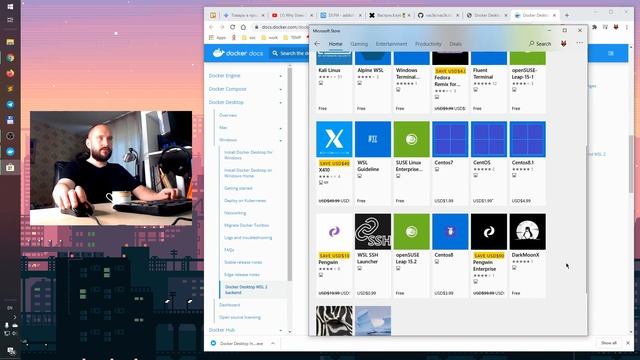This screenshot has height=360, width=640.
Task: Click Show all downloads button
Action: click(609, 343)
